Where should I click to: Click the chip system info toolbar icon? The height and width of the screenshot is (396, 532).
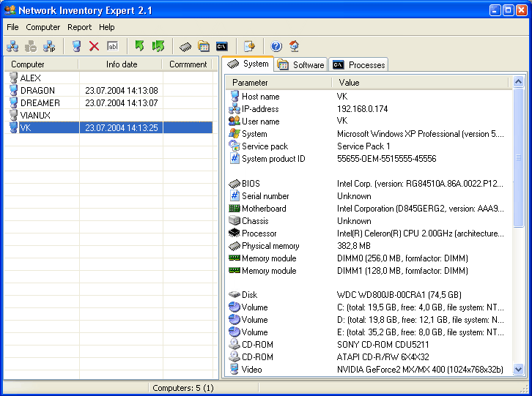pyautogui.click(x=185, y=46)
